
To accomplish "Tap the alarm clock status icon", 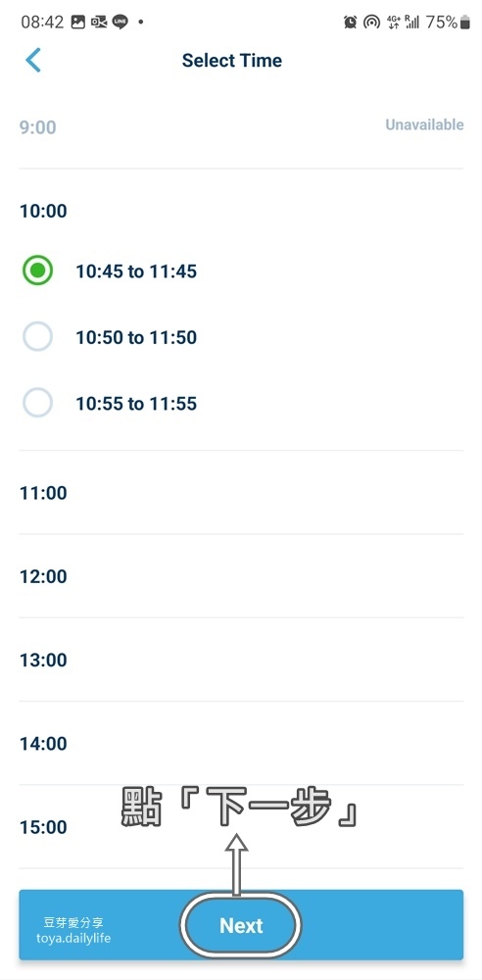I will click(x=351, y=23).
